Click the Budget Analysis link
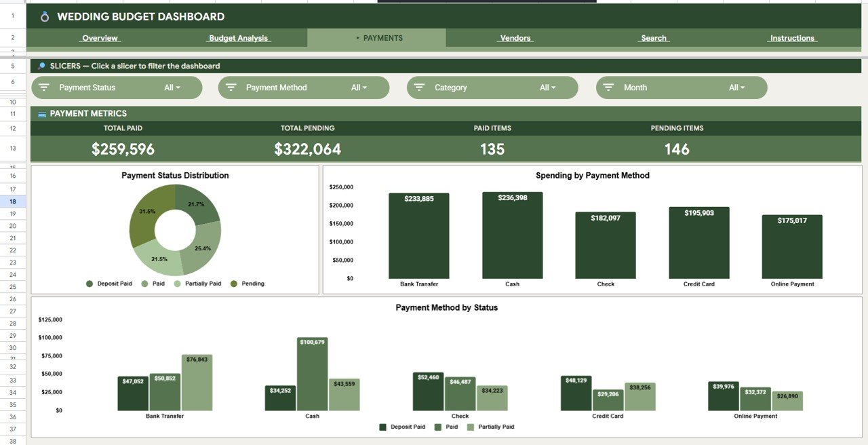Image resolution: width=868 pixels, height=445 pixels. (x=239, y=38)
